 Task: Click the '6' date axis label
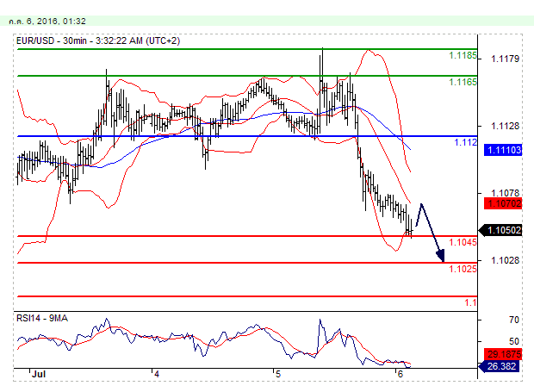click(x=400, y=374)
